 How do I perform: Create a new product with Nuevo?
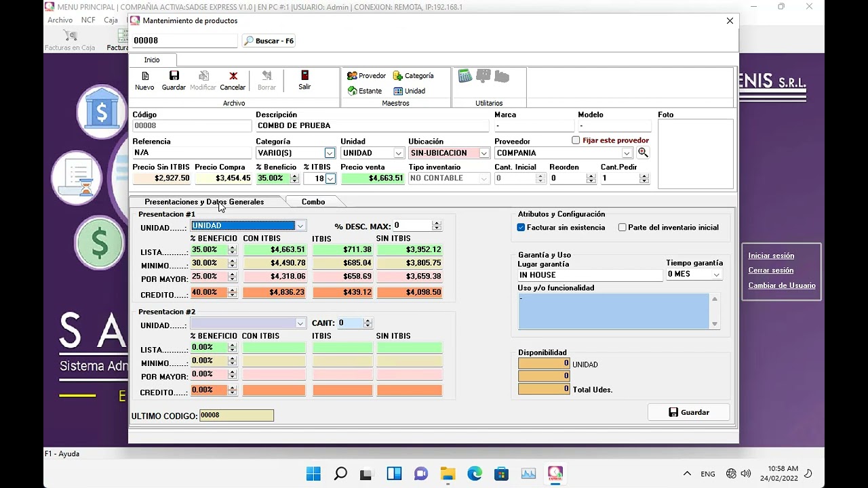click(144, 81)
